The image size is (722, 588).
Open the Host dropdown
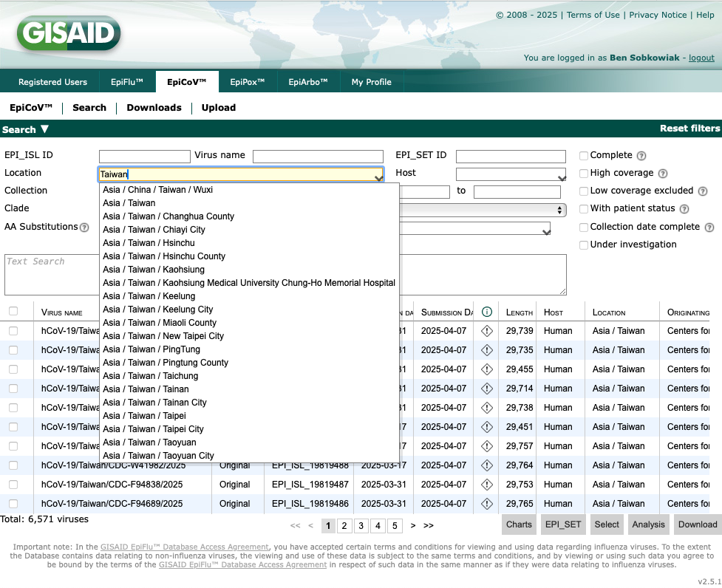pos(511,175)
